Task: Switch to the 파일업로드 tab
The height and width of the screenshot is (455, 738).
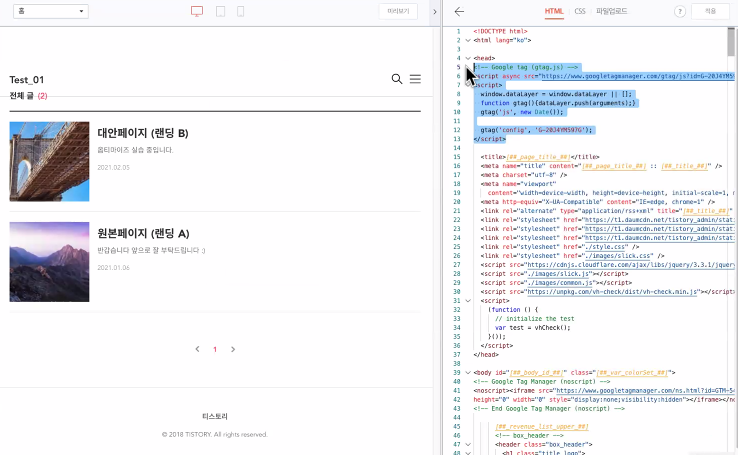Action: (x=611, y=11)
